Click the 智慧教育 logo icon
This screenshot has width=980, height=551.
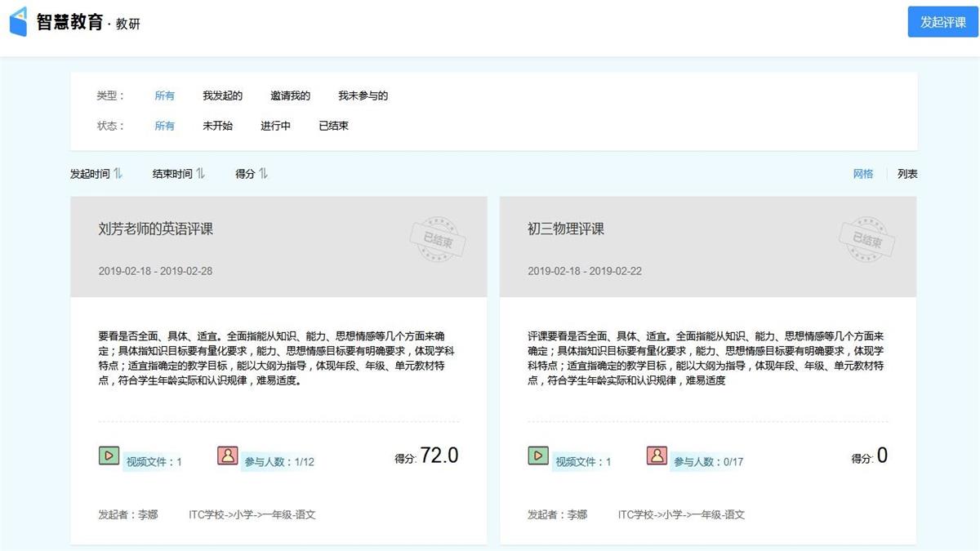pyautogui.click(x=18, y=22)
